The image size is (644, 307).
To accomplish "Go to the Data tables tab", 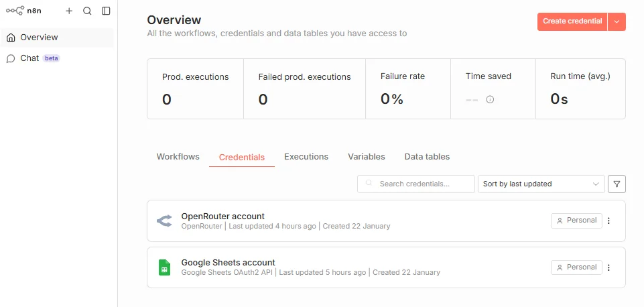I will [427, 157].
